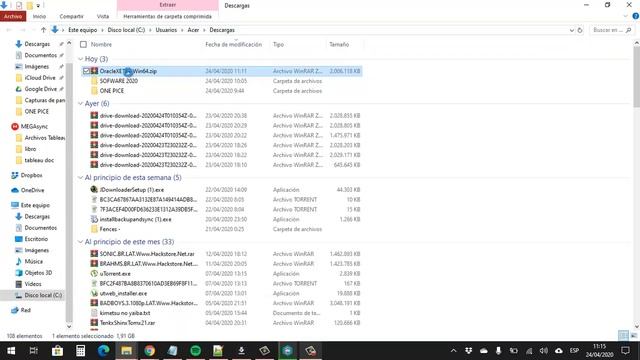
Task: Sort by Fecha de modificación column
Action: (233, 44)
